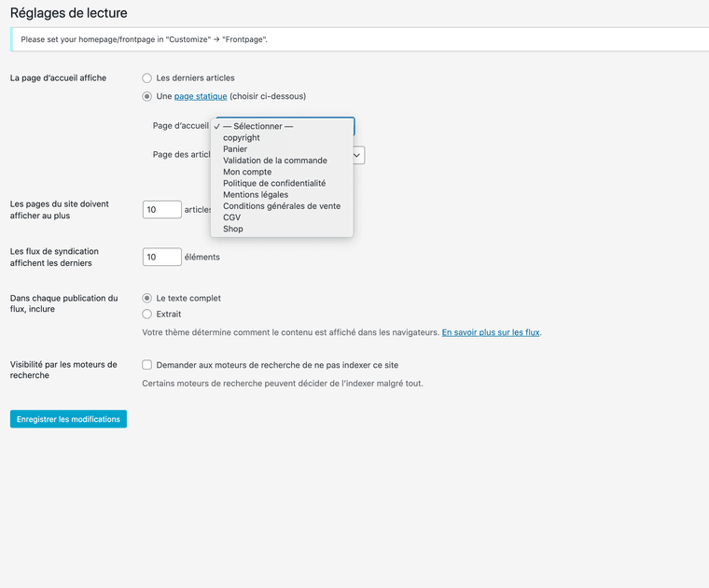Select 'Mon compte' as homepage
Image resolution: width=709 pixels, height=588 pixels.
click(x=247, y=172)
